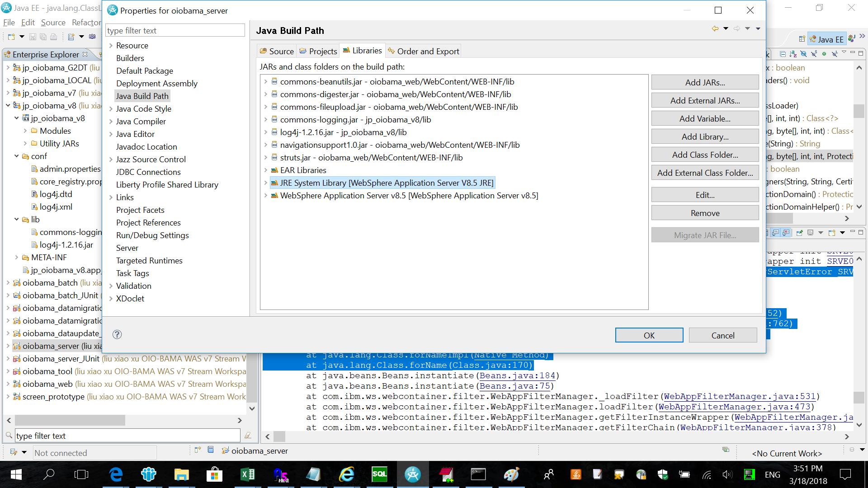Click the Display Selected Console icon
Viewport: 868px width, 488px height.
(x=810, y=233)
